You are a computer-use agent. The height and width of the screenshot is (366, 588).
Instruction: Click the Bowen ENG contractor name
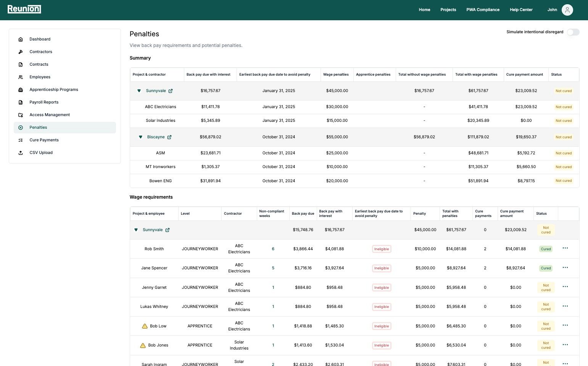160,181
